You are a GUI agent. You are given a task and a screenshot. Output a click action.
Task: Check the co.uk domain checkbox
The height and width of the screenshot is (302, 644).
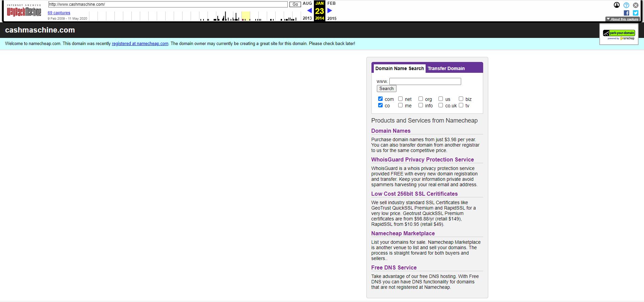(441, 105)
